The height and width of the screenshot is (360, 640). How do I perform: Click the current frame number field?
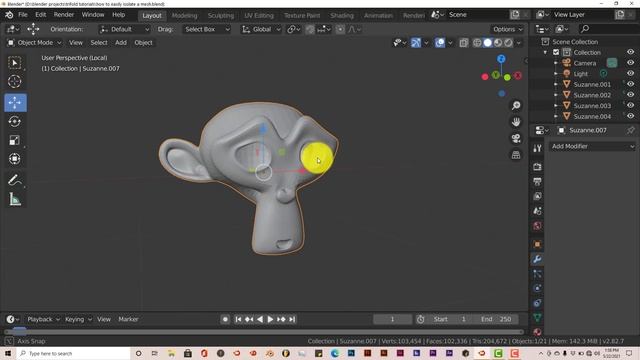coord(392,319)
